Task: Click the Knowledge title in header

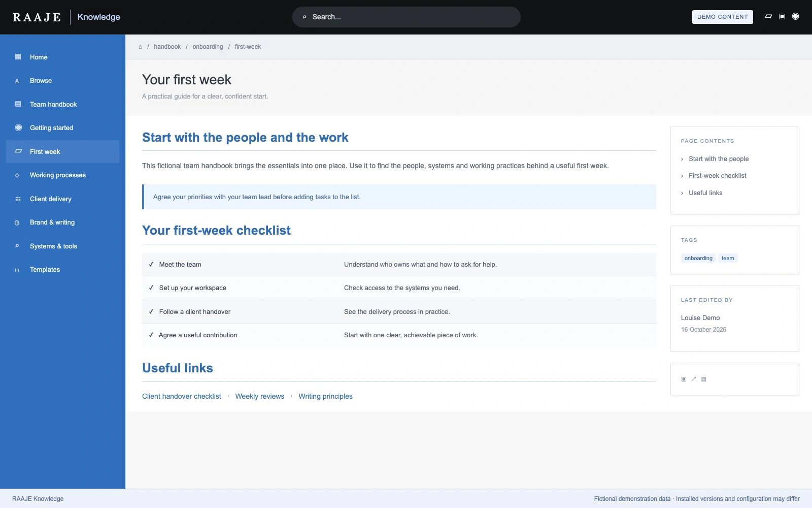Action: (99, 17)
